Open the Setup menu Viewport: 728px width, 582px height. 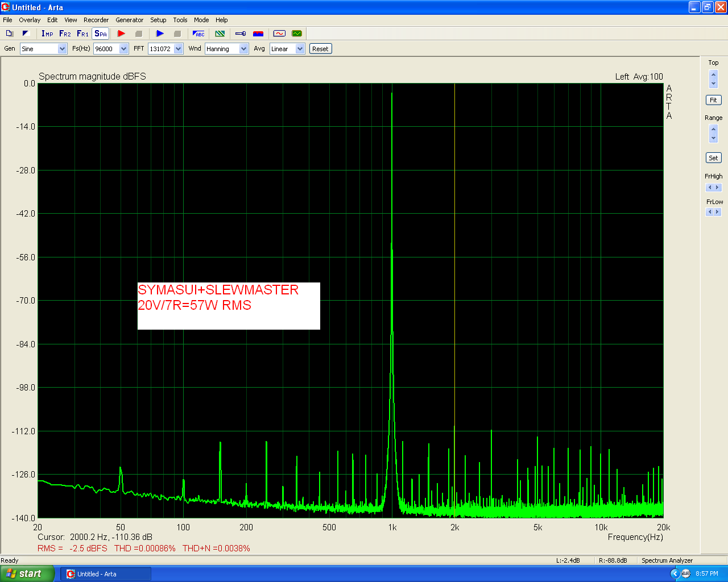(x=158, y=20)
